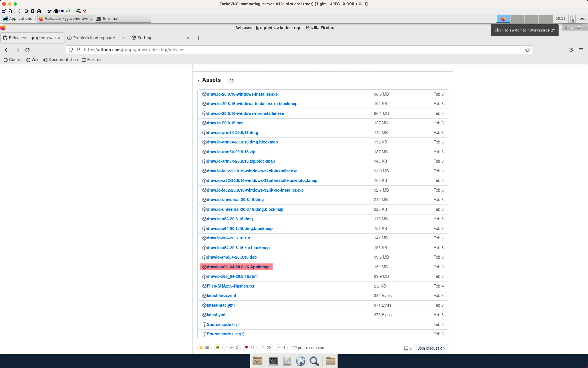Open a new Firefox tab
The width and height of the screenshot is (588, 368).
pos(198,38)
